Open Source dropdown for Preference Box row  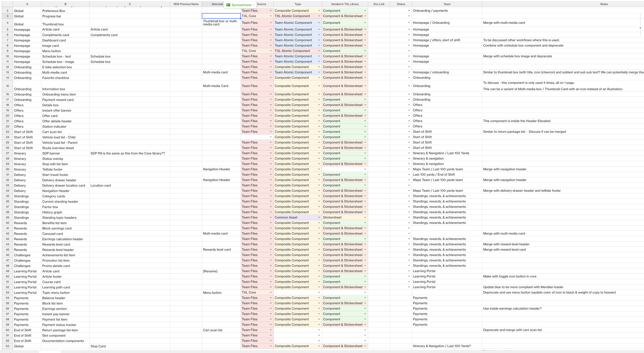(x=270, y=11)
